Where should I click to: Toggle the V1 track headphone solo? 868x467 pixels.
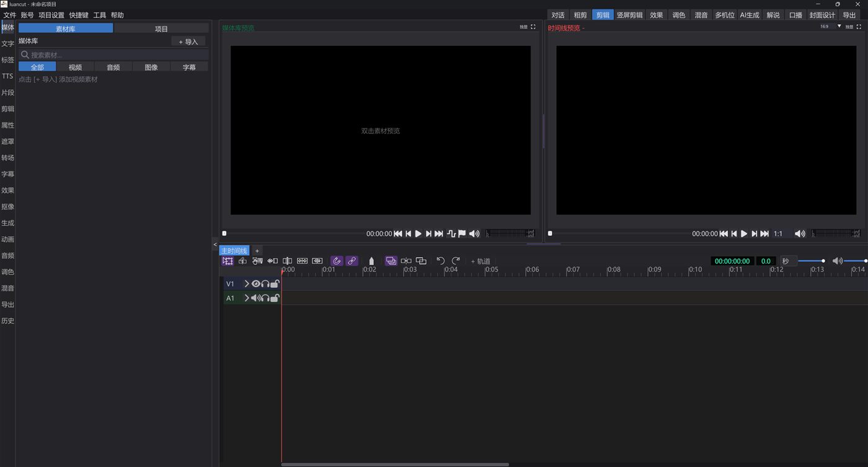[265, 283]
